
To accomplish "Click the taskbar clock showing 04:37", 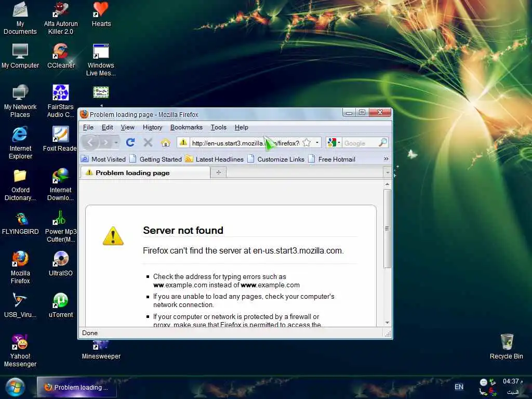I will coord(513,381).
